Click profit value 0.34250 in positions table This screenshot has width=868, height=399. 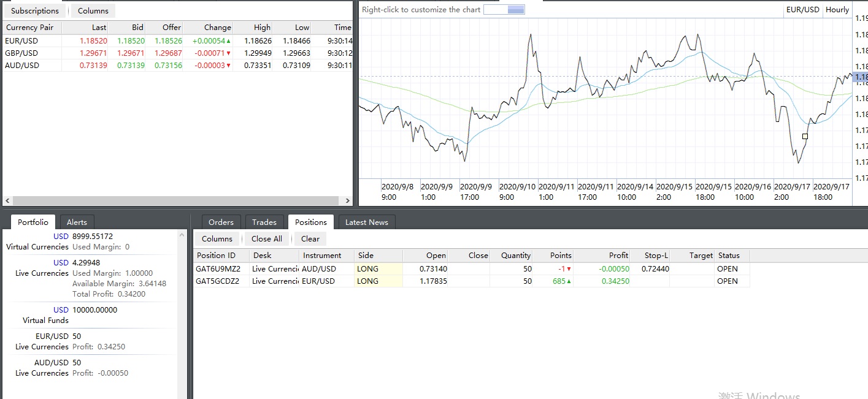[615, 281]
